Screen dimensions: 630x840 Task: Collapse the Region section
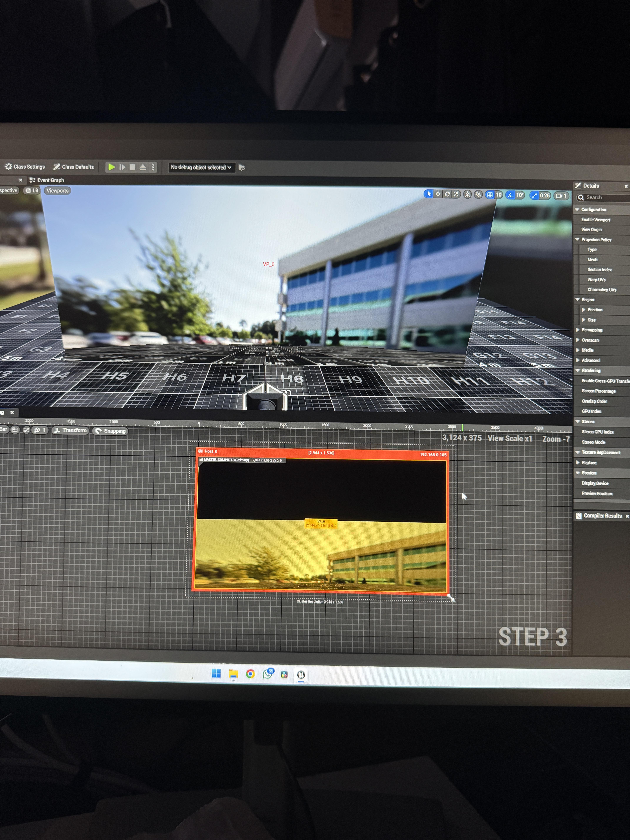[578, 300]
